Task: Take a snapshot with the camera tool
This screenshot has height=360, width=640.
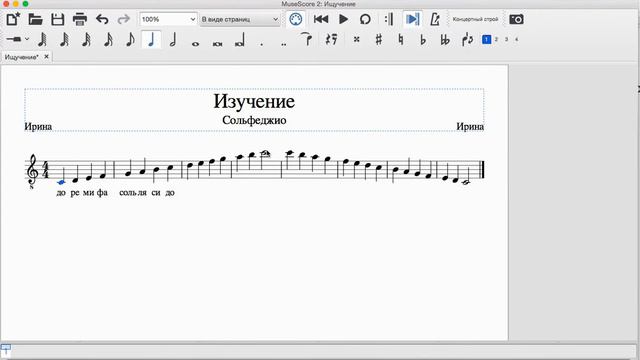Action: coord(516,19)
